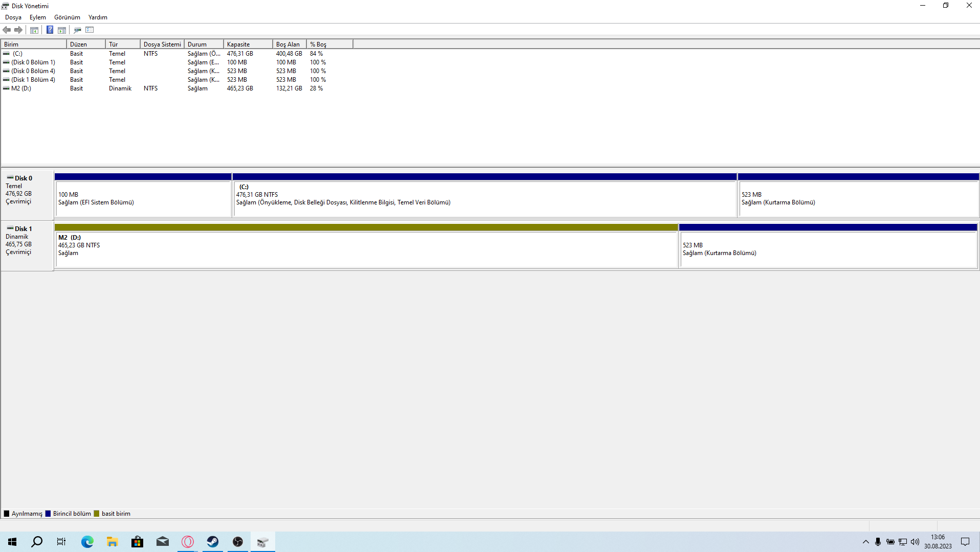Viewport: 980px width, 552px height.
Task: Click the black Ayrılmamış legend swatch
Action: (7, 514)
